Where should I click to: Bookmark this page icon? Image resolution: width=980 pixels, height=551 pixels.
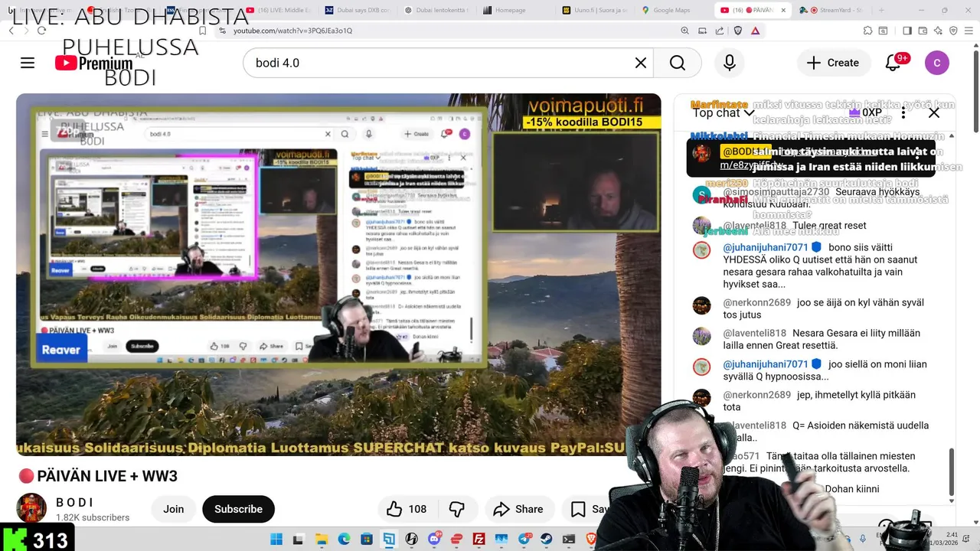[x=202, y=31]
